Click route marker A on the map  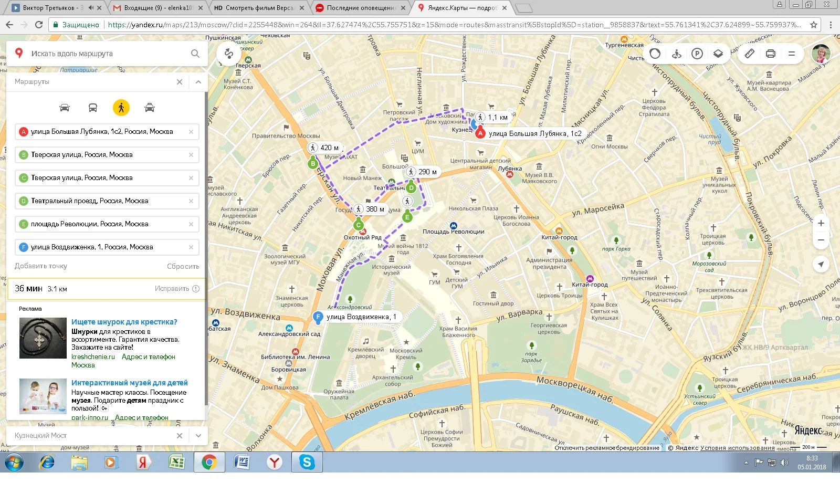[x=480, y=133]
